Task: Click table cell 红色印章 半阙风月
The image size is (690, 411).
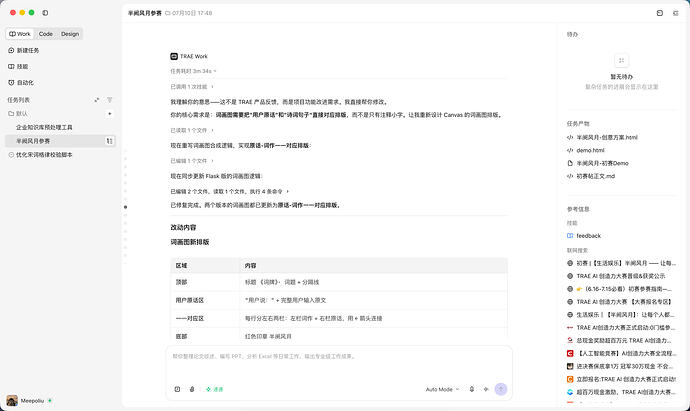Action: [374, 336]
